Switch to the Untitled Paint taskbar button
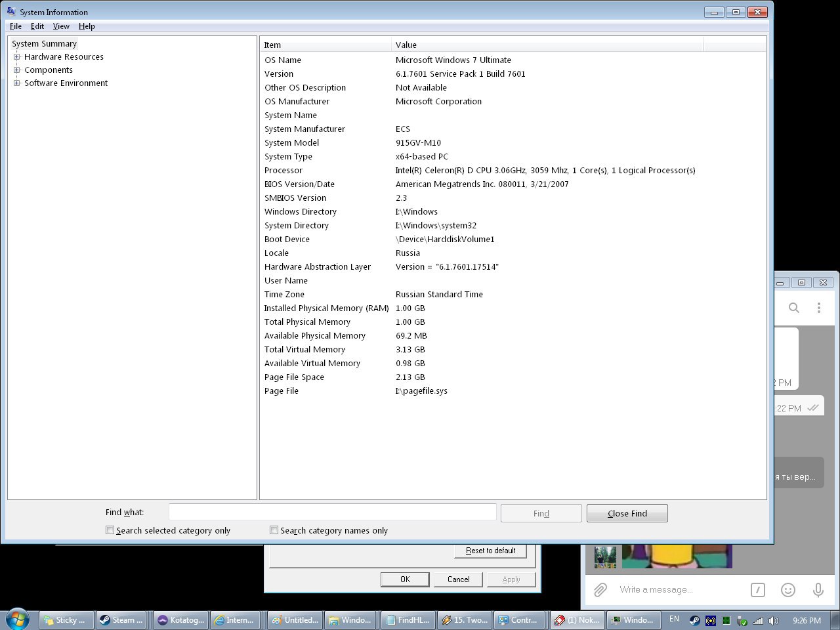This screenshot has width=840, height=630. tap(295, 619)
